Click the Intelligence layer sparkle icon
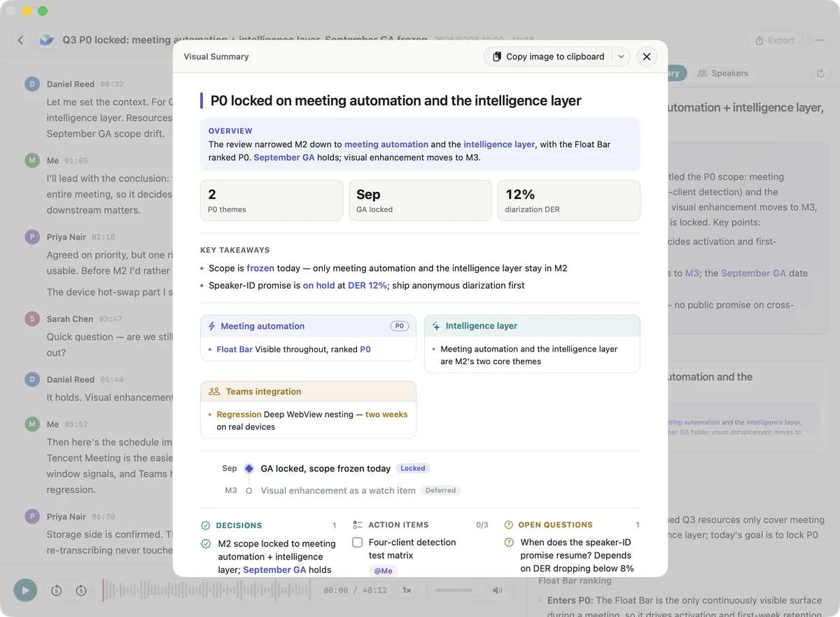The image size is (840, 617). 436,326
